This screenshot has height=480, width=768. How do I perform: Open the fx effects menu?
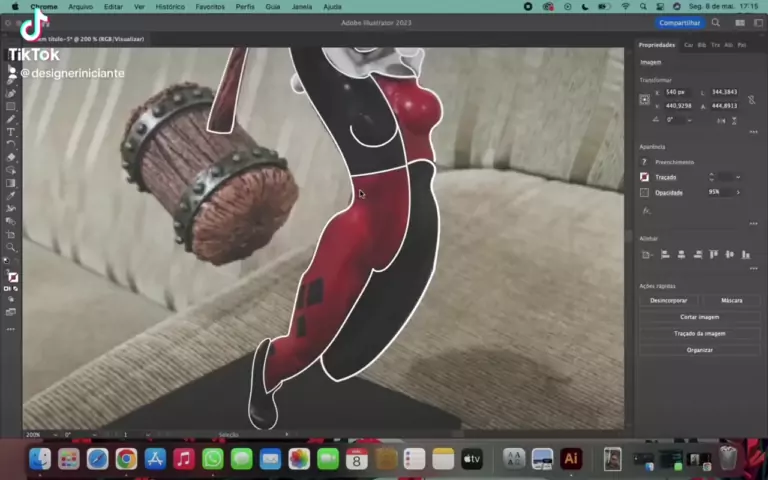(x=647, y=211)
